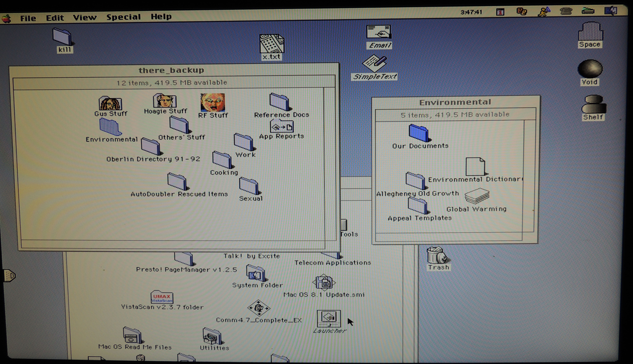Click the RF Stuff face icon
633x364 pixels.
(x=213, y=102)
